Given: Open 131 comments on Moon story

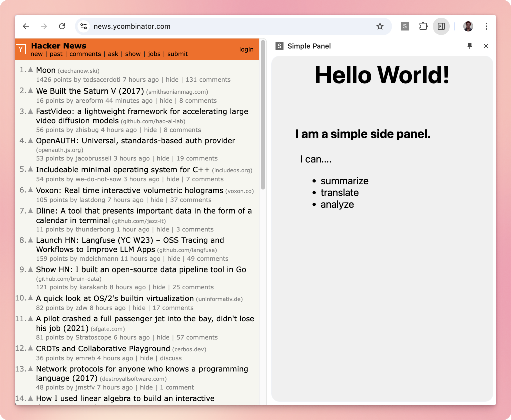Looking at the screenshot, I should pos(208,80).
